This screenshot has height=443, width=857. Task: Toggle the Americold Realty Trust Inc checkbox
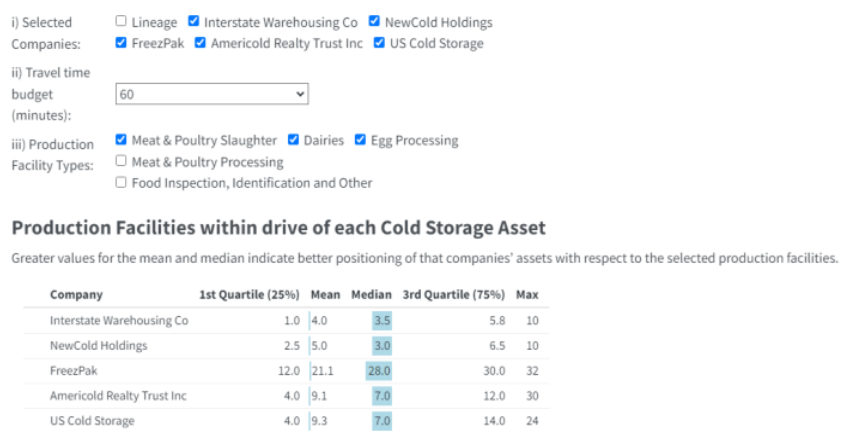pyautogui.click(x=200, y=43)
